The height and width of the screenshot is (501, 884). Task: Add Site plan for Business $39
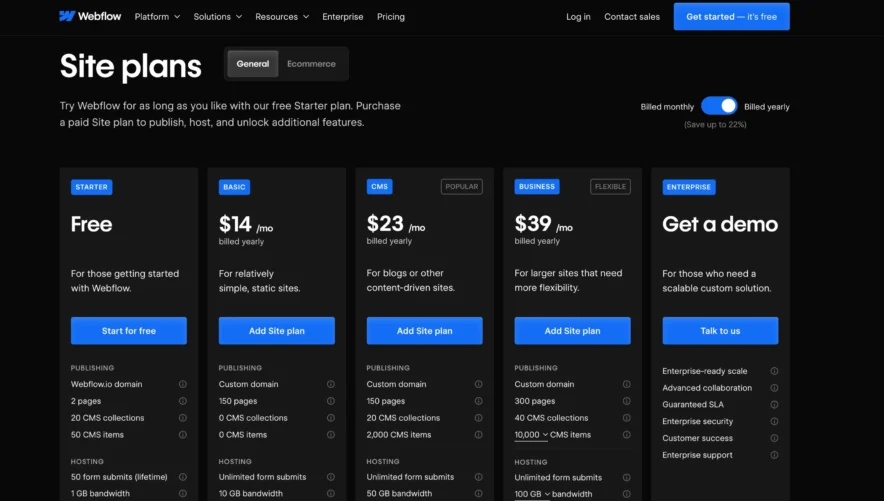coord(572,331)
